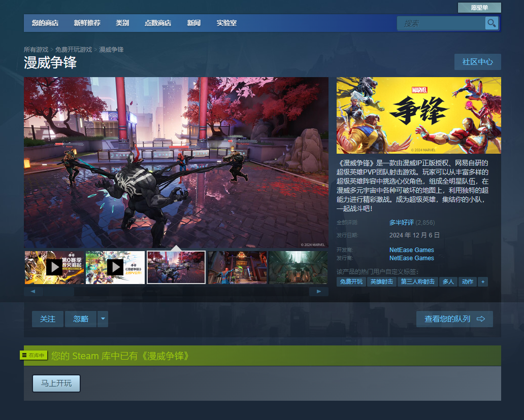Toggle the 忽略 ignore button

(81, 319)
